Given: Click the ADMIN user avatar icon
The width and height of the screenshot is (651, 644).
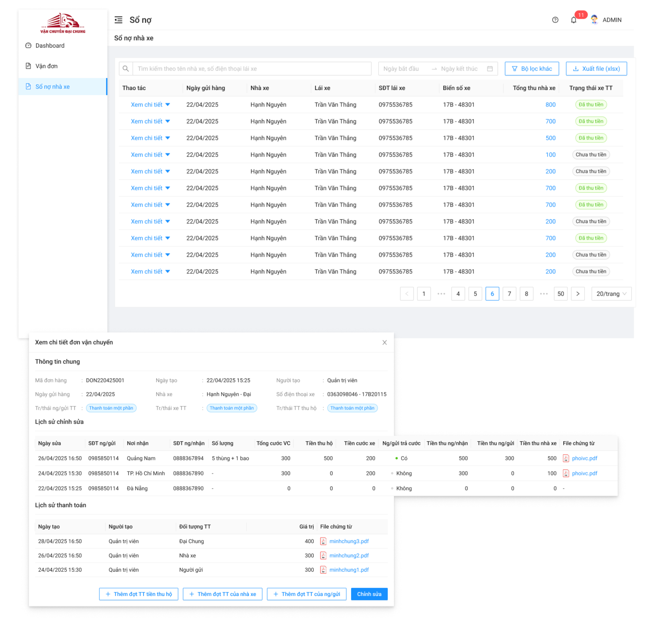Looking at the screenshot, I should pyautogui.click(x=594, y=20).
